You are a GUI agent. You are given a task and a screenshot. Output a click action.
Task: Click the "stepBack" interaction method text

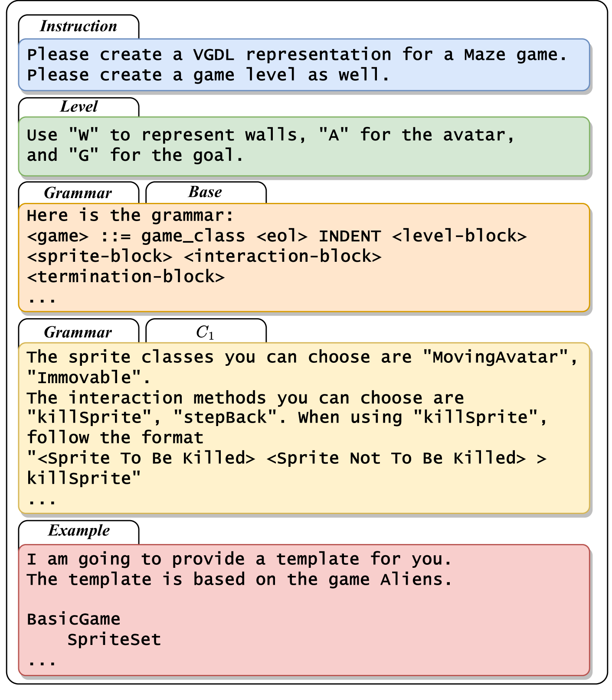pos(225,417)
